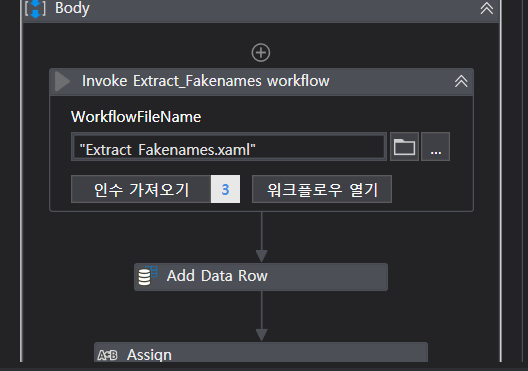Select the Assign activity
Image resolution: width=528 pixels, height=371 pixels.
click(x=261, y=352)
